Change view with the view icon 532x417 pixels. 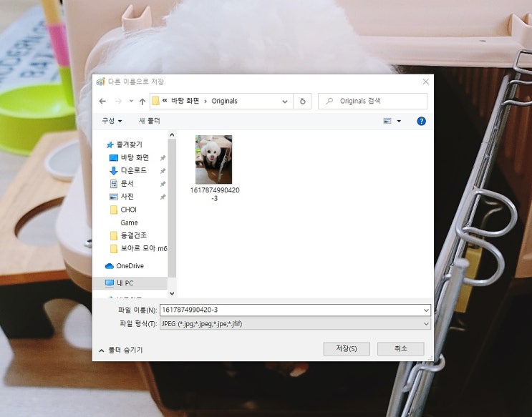[387, 121]
